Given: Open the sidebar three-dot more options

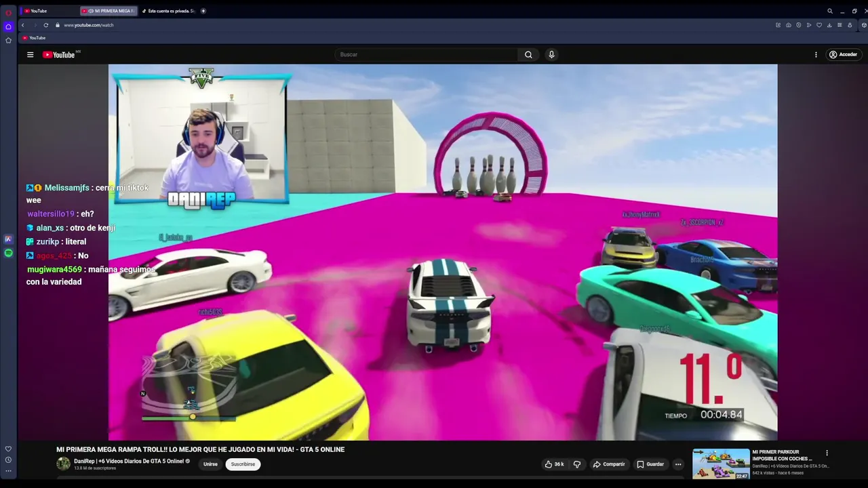Looking at the screenshot, I should (8, 470).
